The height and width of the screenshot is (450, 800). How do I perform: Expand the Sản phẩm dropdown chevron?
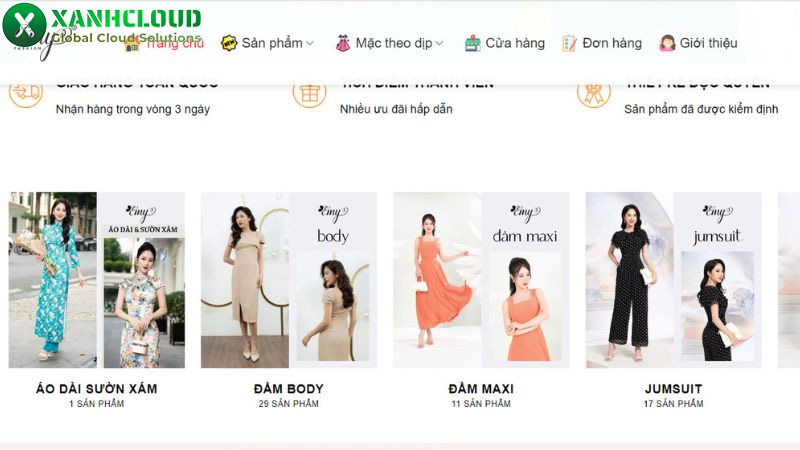coord(309,44)
